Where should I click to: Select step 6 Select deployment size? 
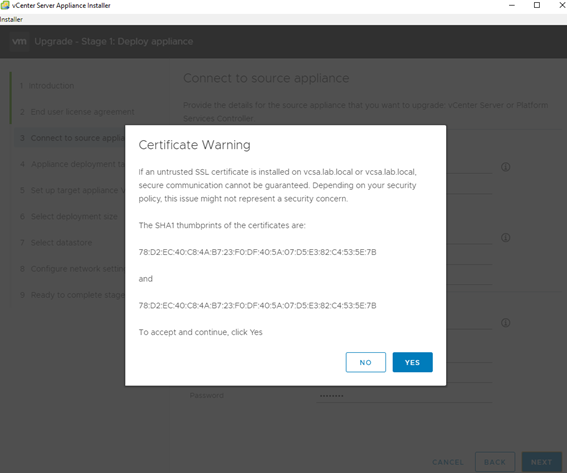69,216
